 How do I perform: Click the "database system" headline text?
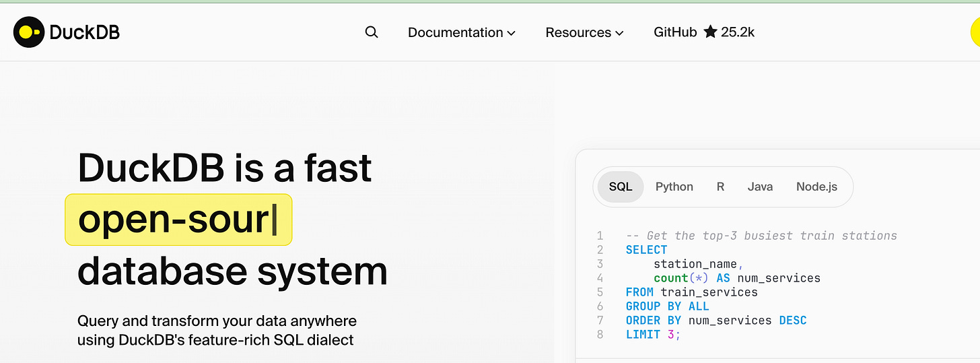point(232,271)
